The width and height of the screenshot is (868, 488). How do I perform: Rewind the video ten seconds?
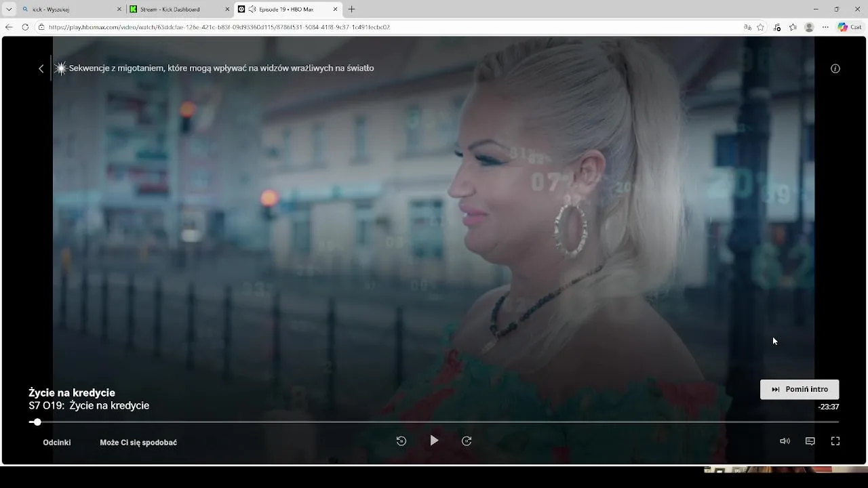click(x=401, y=441)
